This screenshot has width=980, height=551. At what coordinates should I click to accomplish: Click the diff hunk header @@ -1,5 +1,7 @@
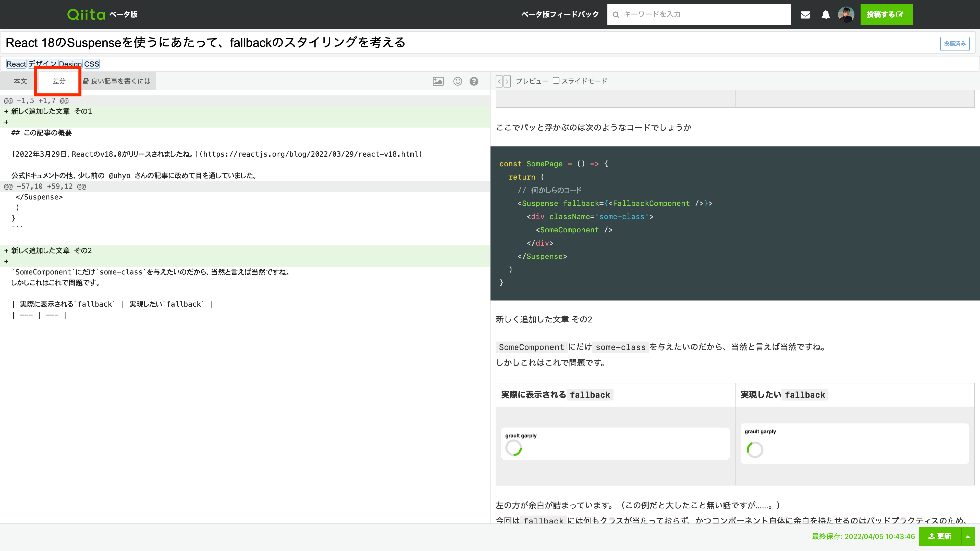[245, 101]
